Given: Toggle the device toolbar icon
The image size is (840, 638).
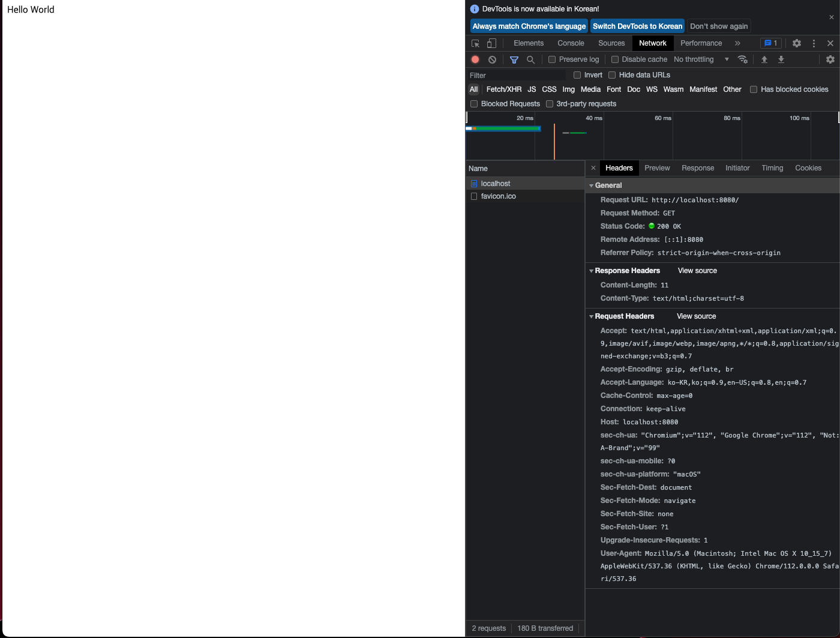Looking at the screenshot, I should 491,43.
